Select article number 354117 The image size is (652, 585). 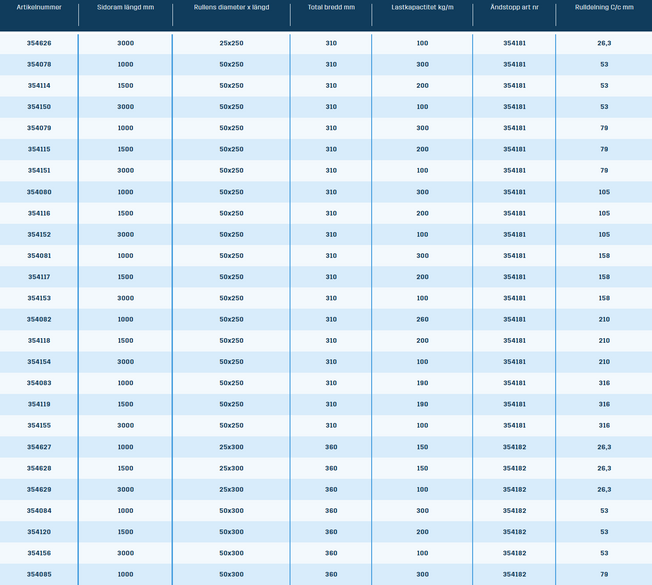pyautogui.click(x=39, y=277)
